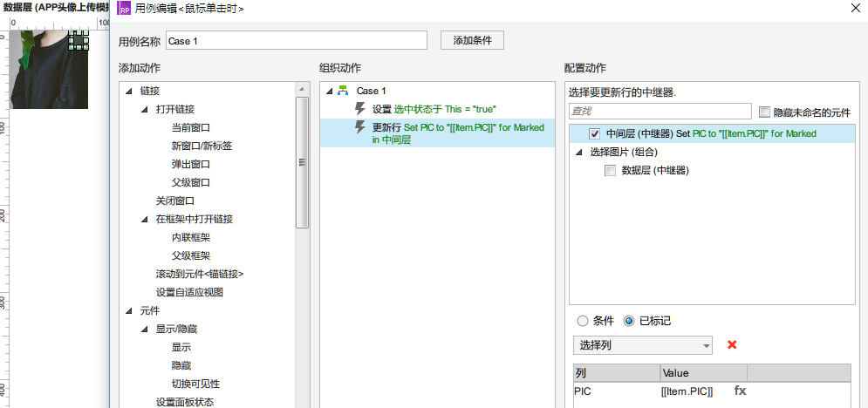Image resolution: width=868 pixels, height=408 pixels.
Task: Add the 关闭窗口 action
Action: click(x=175, y=201)
